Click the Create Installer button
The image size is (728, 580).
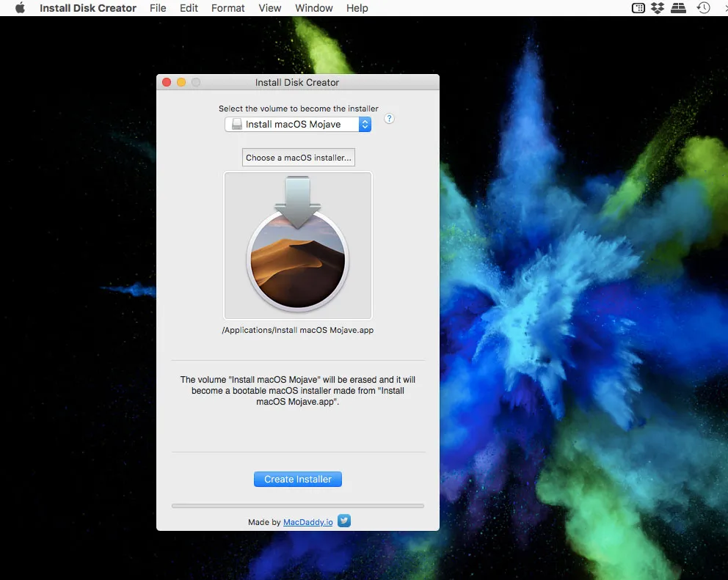pyautogui.click(x=297, y=479)
